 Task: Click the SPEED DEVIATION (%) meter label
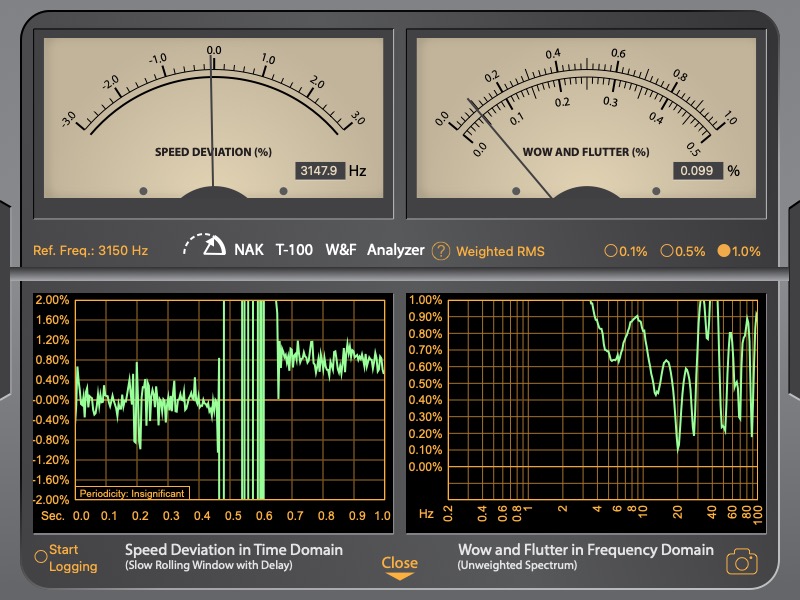pos(213,152)
